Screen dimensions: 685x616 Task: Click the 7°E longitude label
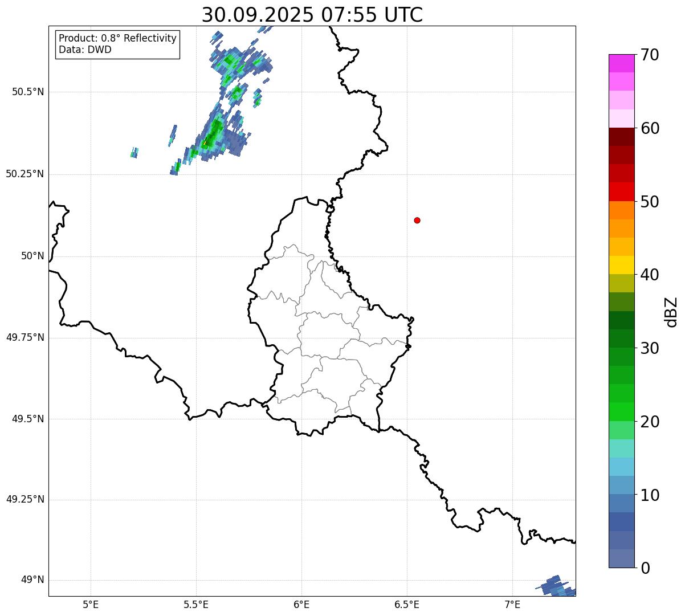[x=512, y=604]
